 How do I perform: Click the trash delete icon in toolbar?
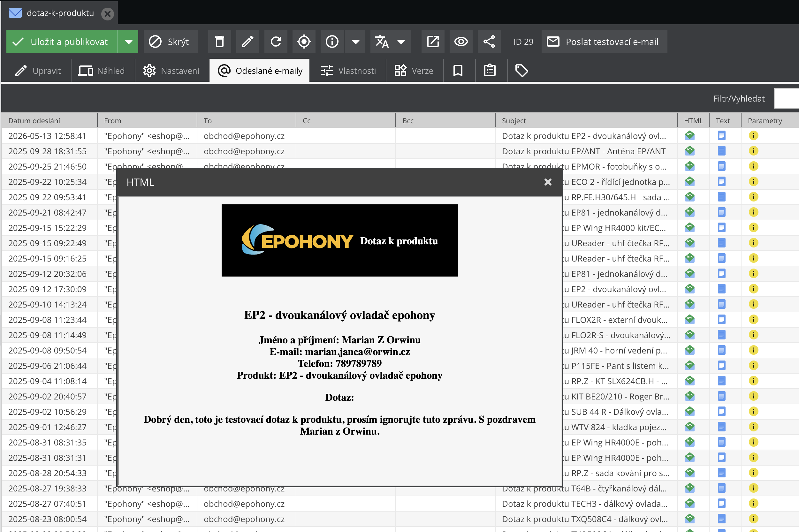point(219,42)
